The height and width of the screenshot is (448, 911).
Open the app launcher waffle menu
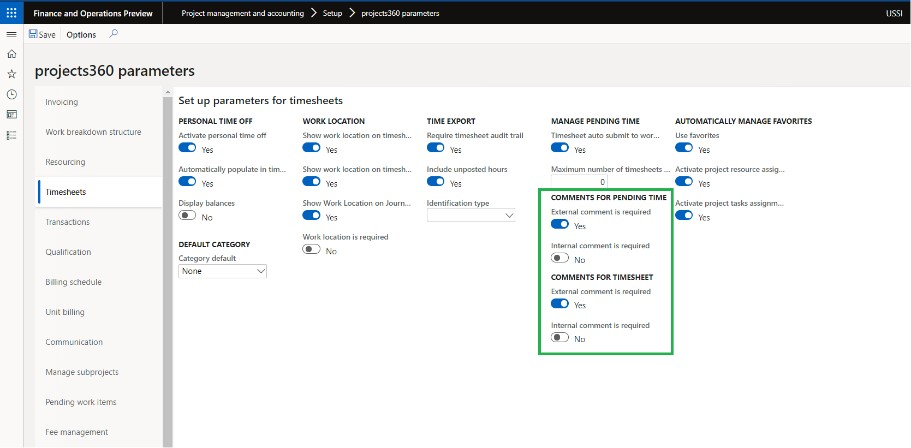click(11, 13)
